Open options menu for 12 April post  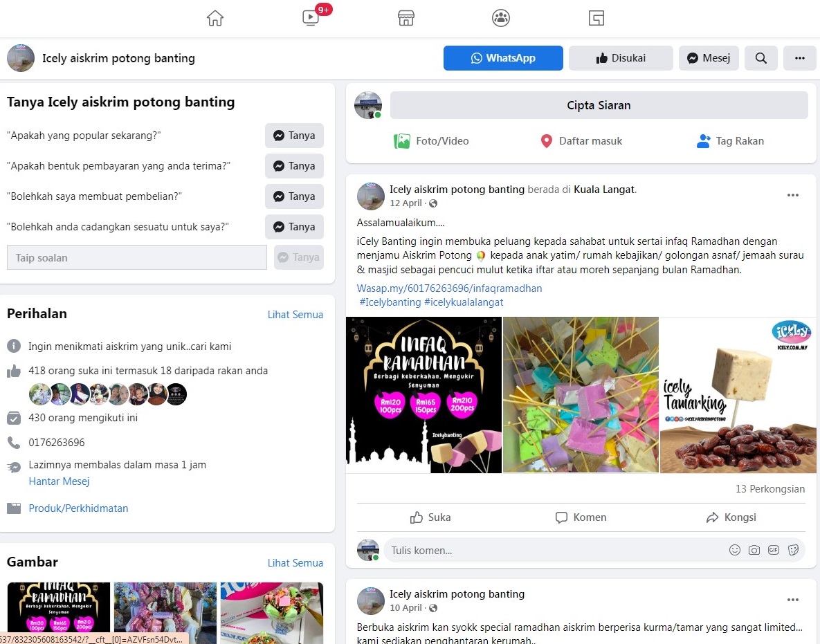tap(793, 195)
